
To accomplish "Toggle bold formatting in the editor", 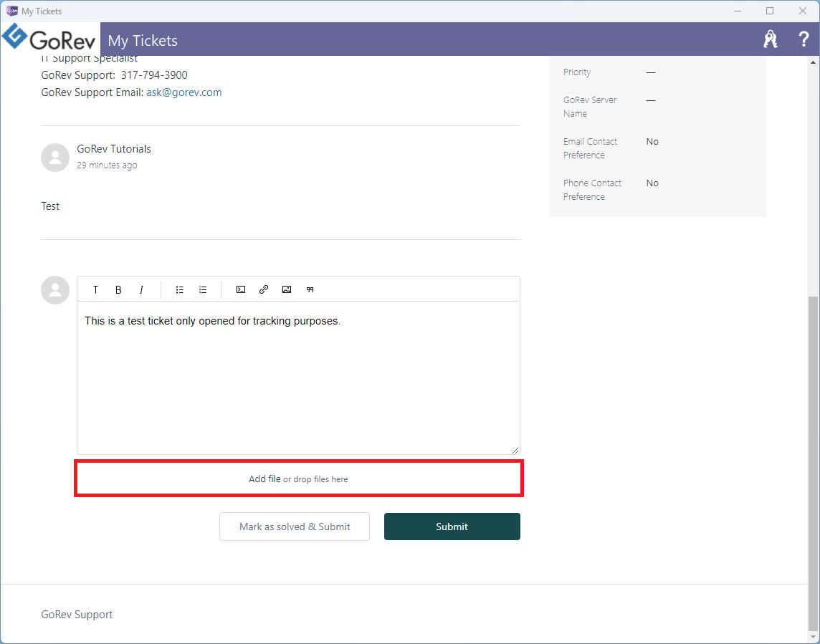I will click(118, 289).
